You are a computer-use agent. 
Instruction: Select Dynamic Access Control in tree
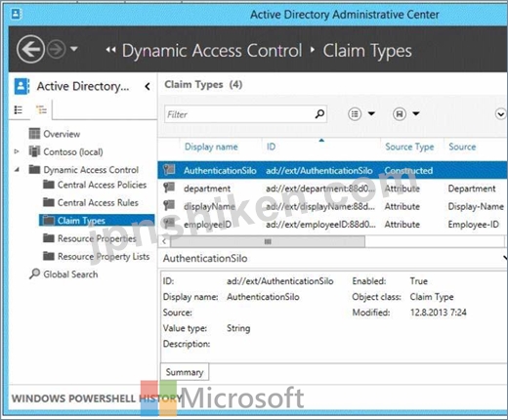tap(91, 170)
